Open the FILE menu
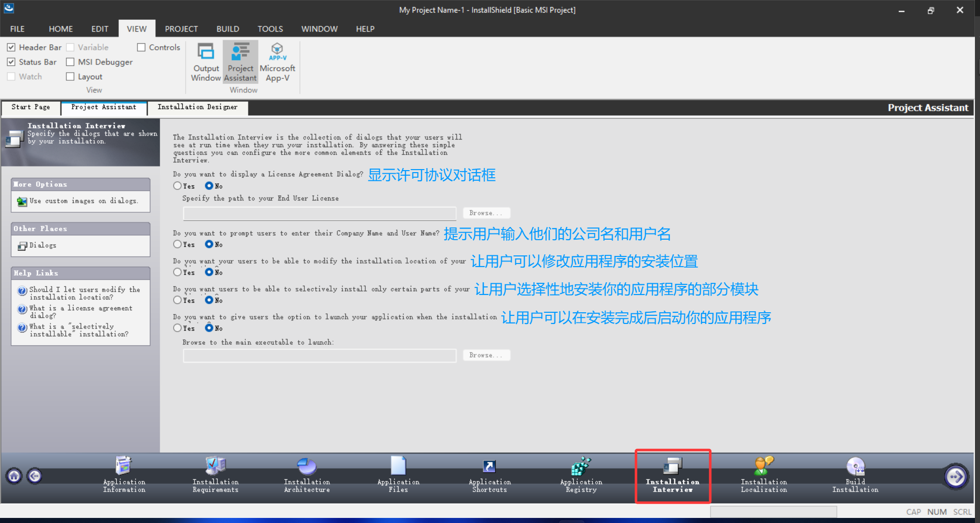This screenshot has width=980, height=523. click(17, 29)
